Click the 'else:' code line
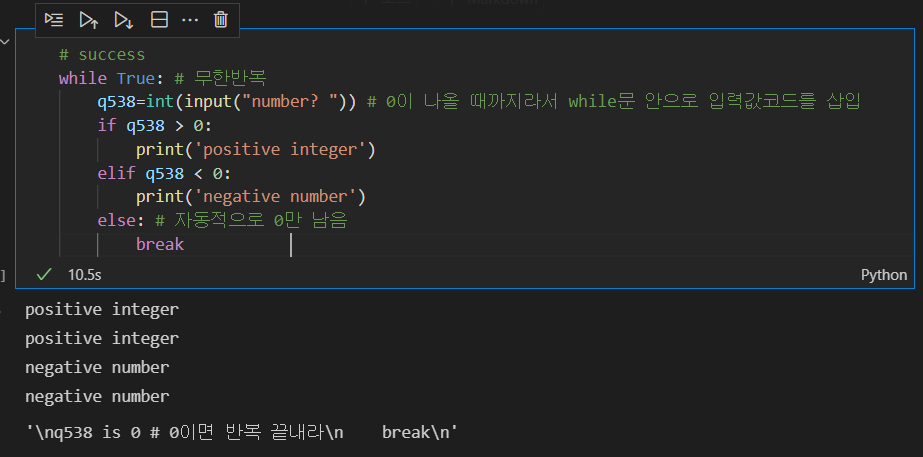This screenshot has height=457, width=923. click(223, 221)
